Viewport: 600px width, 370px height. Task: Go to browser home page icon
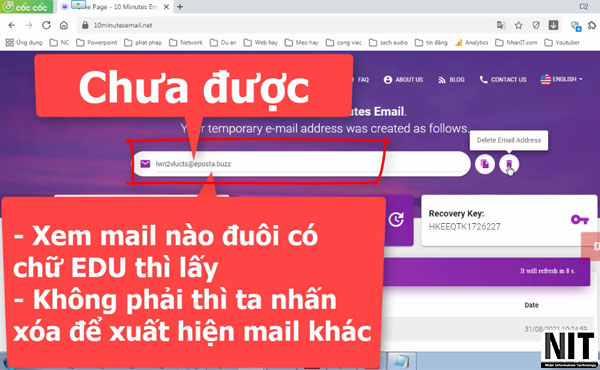pos(64,25)
